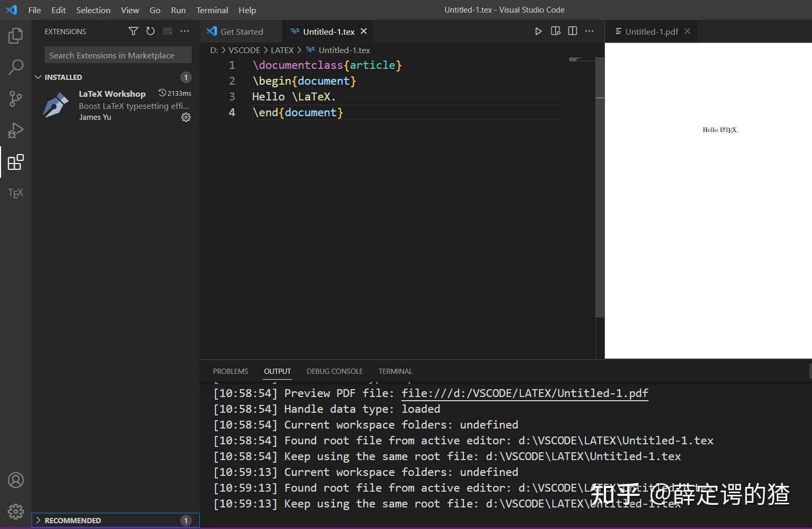The height and width of the screenshot is (529, 812).
Task: Click the editor vertical scrollbar
Action: [600, 187]
